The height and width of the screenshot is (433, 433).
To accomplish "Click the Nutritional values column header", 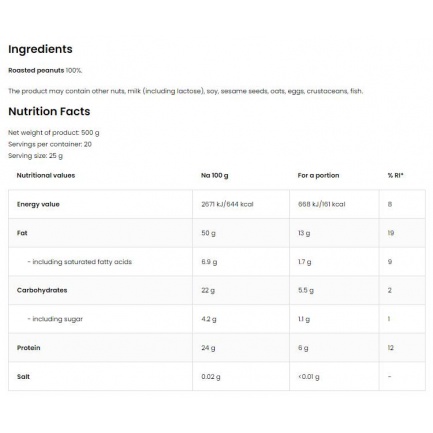I will [46, 175].
